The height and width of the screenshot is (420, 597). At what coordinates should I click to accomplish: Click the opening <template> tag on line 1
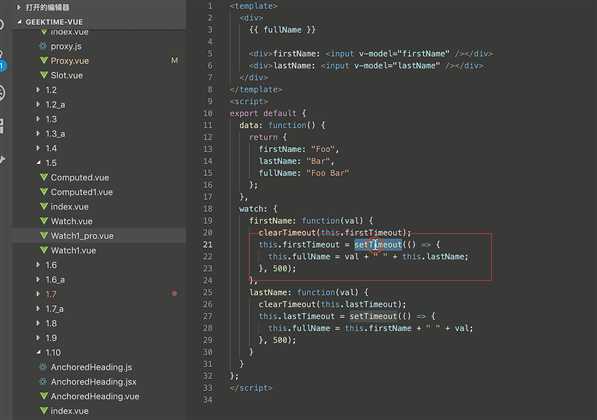point(254,6)
